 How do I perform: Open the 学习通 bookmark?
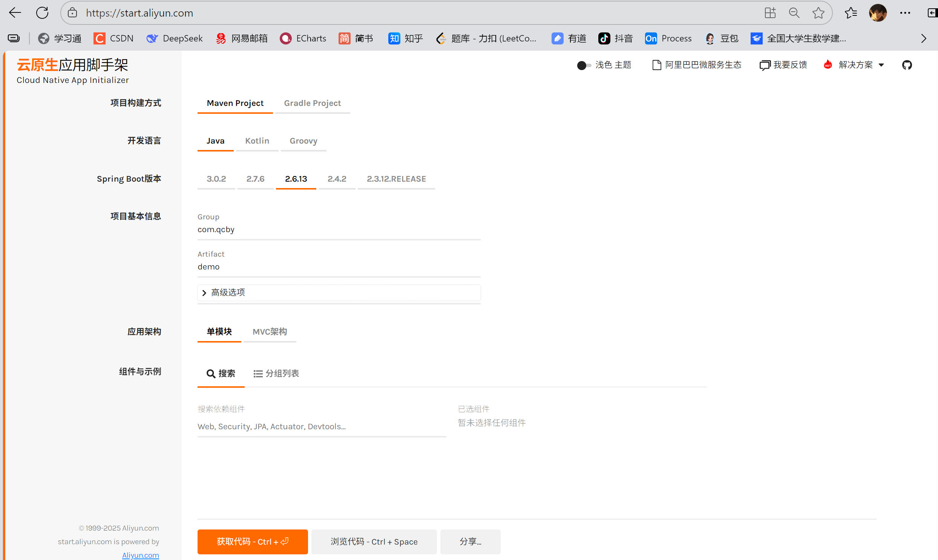click(x=60, y=38)
